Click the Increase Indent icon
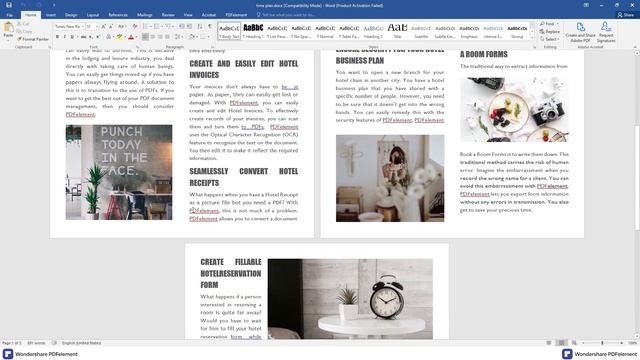This screenshot has width=640, height=360. [189, 27]
